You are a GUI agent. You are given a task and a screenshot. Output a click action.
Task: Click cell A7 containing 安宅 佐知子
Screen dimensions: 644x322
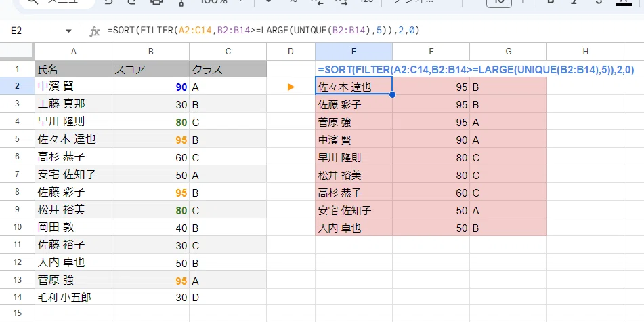74,175
